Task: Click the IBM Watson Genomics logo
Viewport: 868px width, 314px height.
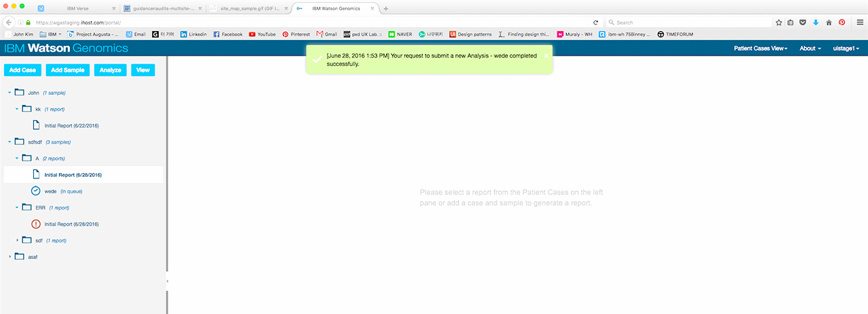Action: point(66,48)
